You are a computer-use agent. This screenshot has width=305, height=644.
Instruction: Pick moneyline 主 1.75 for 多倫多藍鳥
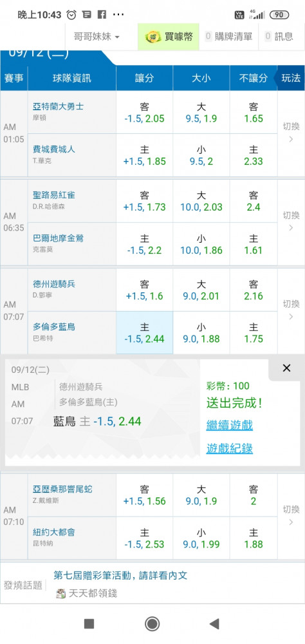click(x=254, y=333)
